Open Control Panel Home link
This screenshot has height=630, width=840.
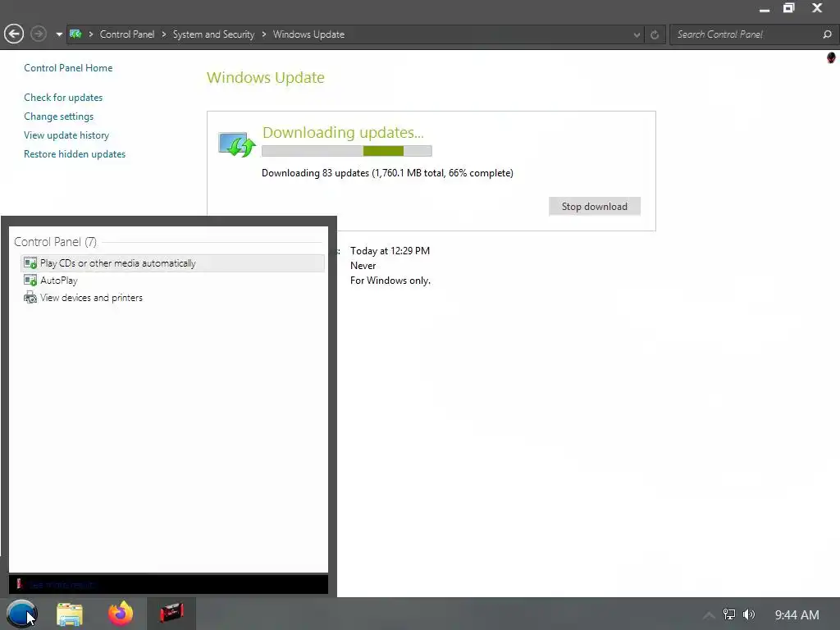68,68
